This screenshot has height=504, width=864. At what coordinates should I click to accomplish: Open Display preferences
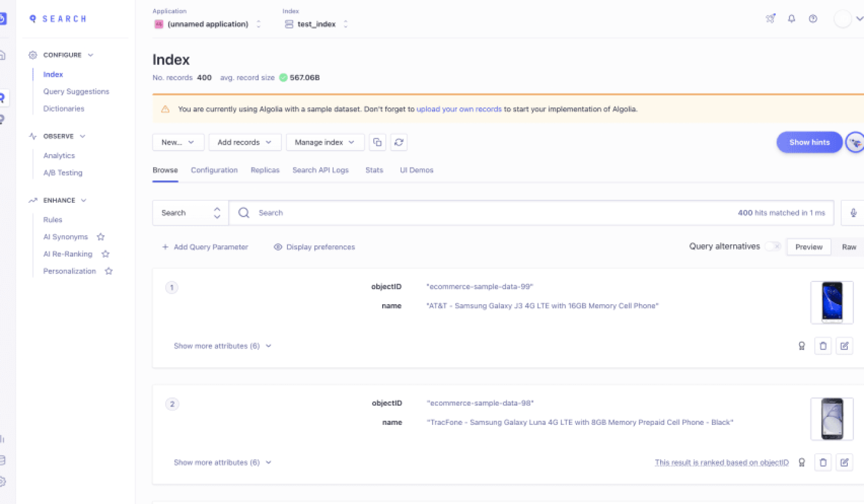(314, 247)
